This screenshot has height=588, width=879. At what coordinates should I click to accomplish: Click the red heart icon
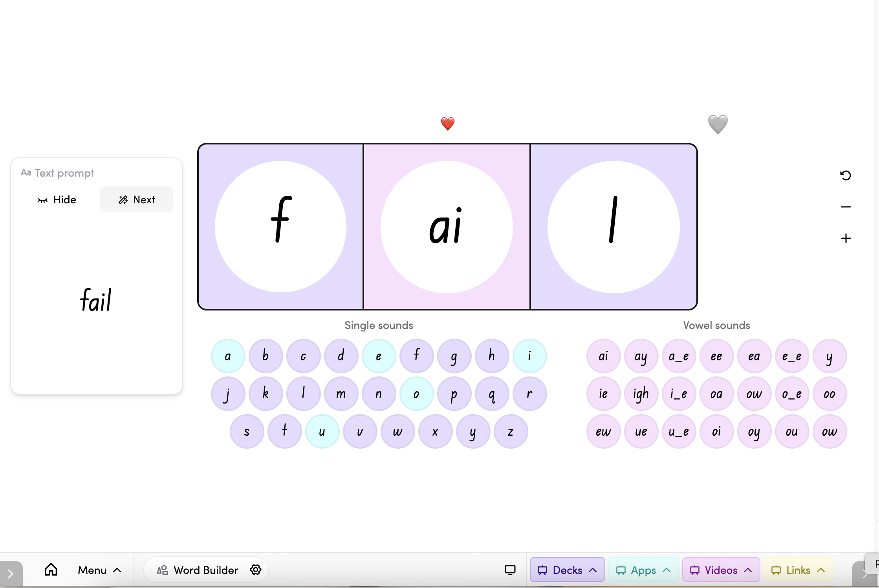(x=447, y=124)
